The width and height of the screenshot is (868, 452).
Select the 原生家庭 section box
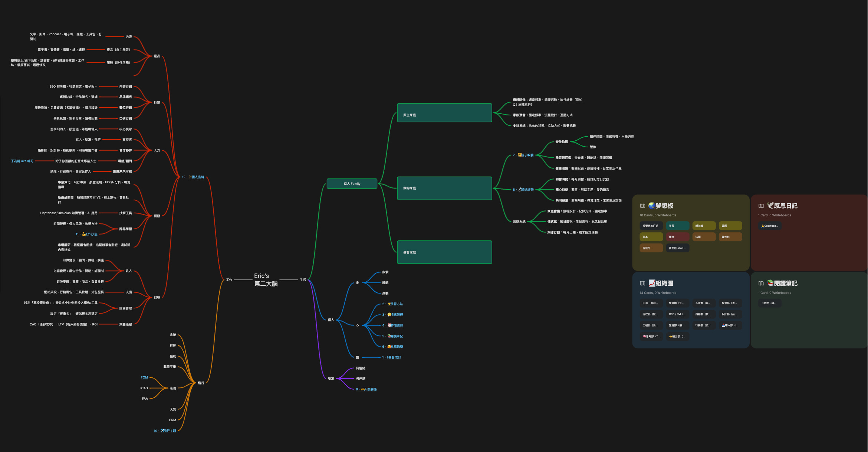pos(444,113)
